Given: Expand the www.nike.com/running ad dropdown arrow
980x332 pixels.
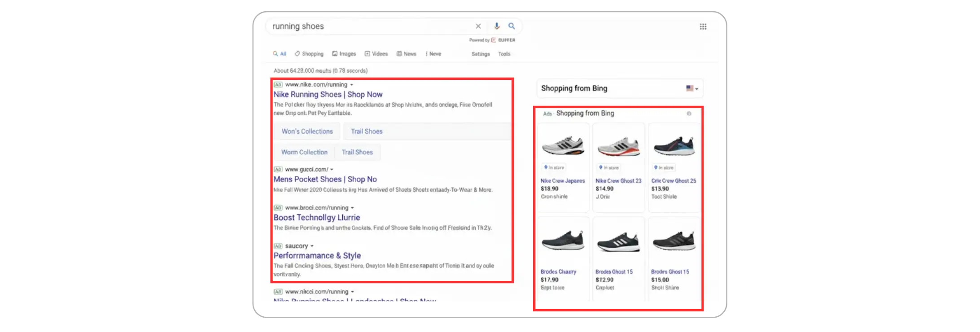Looking at the screenshot, I should point(352,85).
